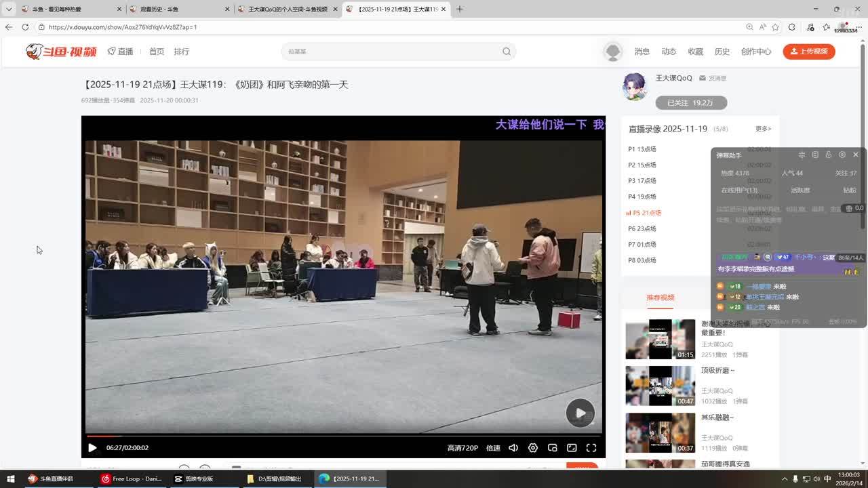
Task: Select playlist part P1 13点场
Action: coord(642,149)
